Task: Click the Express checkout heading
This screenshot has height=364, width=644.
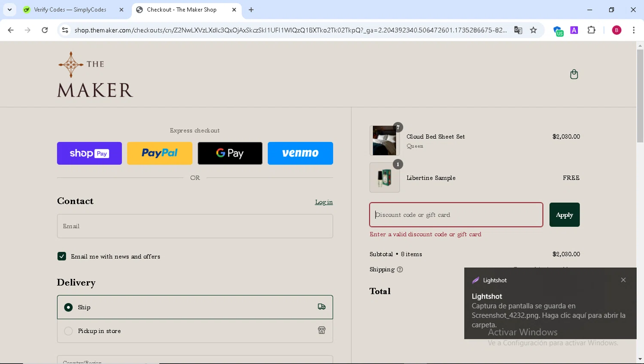Action: (195, 130)
